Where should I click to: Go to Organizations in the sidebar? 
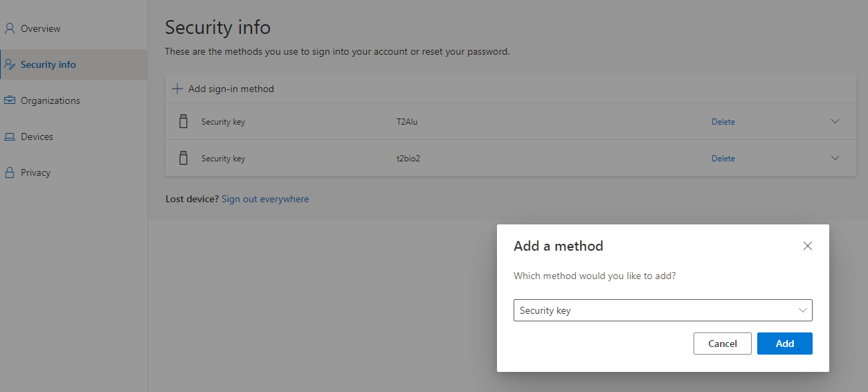[x=50, y=100]
